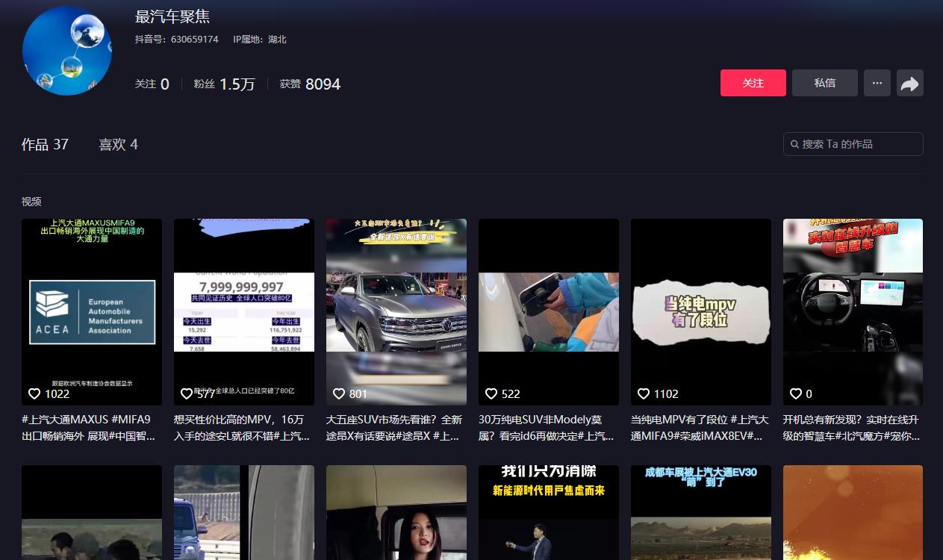
Task: Open title 大五座SUV市场先看谁
Action: pos(395,428)
